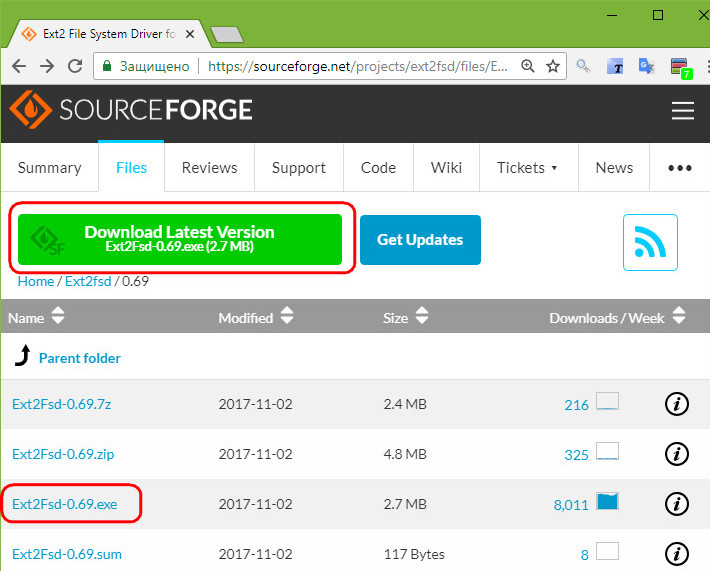This screenshot has height=571, width=710.
Task: Click the blue T extension icon
Action: [615, 67]
